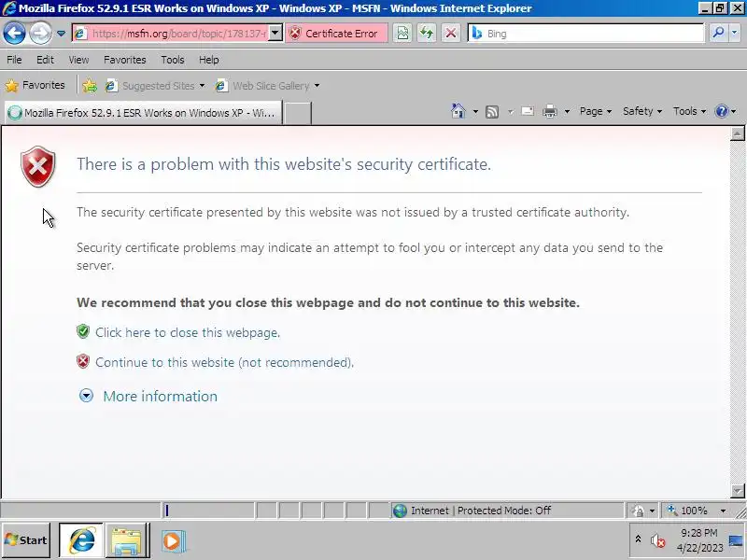Open Web Slice Gallery dropdown

click(267, 86)
